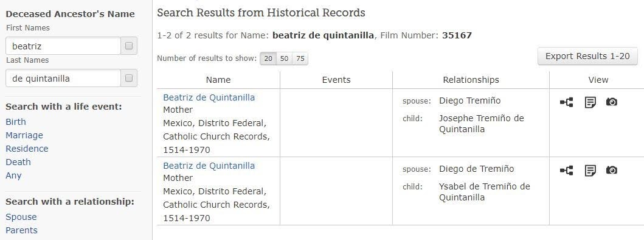The width and height of the screenshot is (644, 240).
Task: Open camera image icon for first result
Action: click(612, 102)
